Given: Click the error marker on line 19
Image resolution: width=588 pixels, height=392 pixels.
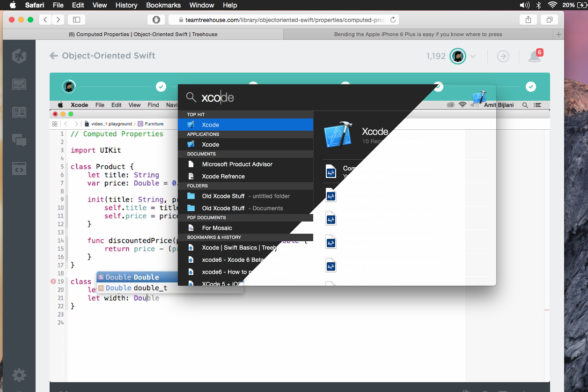Looking at the screenshot, I should pos(53,281).
